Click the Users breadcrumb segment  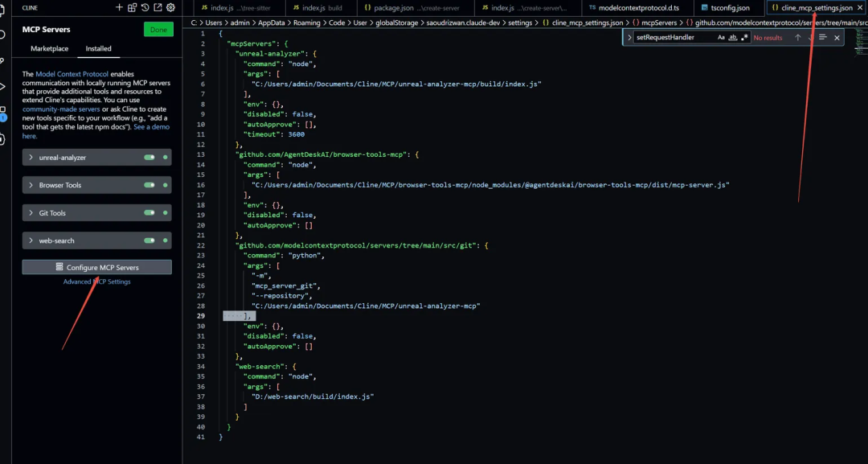[214, 23]
